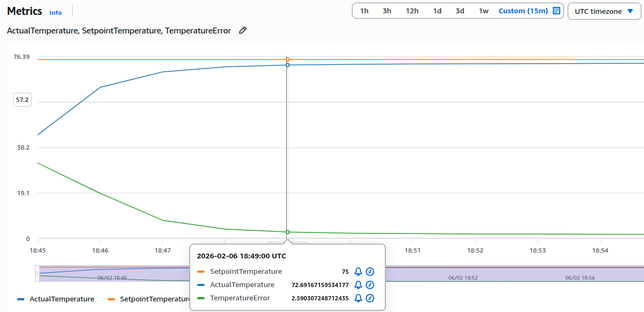Click the timeline range slider handle at bottom left
The height and width of the screenshot is (312, 644).
coord(37,274)
